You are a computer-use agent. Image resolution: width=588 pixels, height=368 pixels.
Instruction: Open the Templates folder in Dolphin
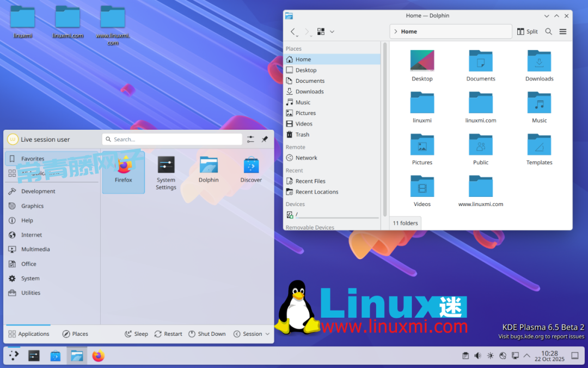539,149
